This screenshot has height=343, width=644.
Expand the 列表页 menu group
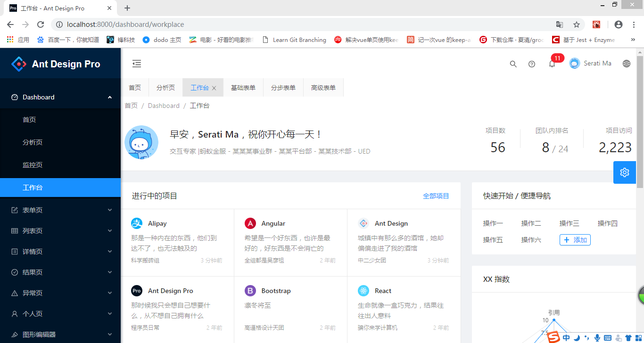click(x=60, y=231)
